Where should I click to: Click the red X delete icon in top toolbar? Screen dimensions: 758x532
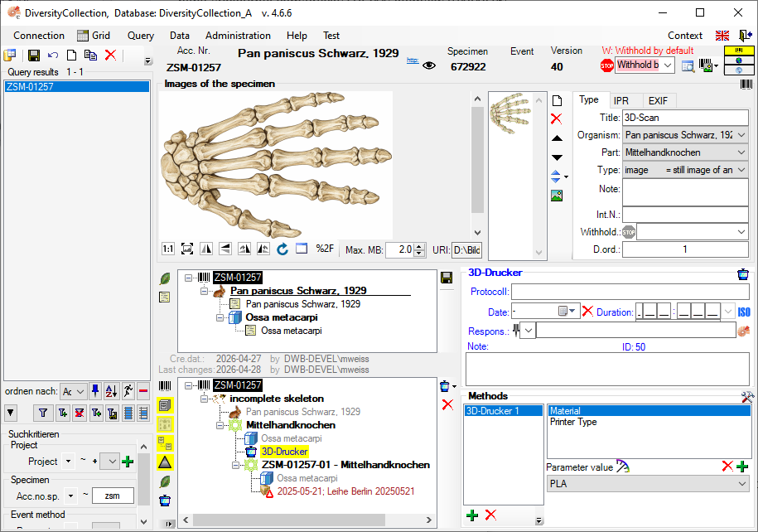click(109, 56)
